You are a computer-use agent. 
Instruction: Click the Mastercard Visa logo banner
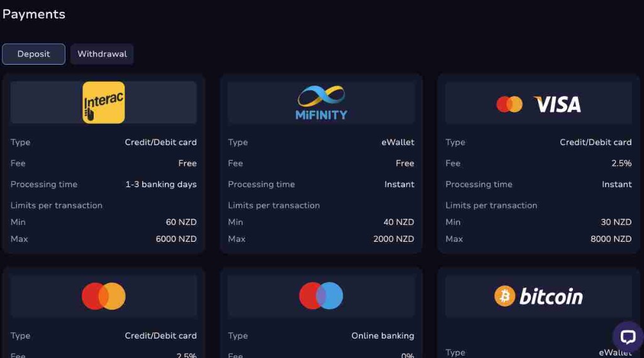tap(538, 104)
